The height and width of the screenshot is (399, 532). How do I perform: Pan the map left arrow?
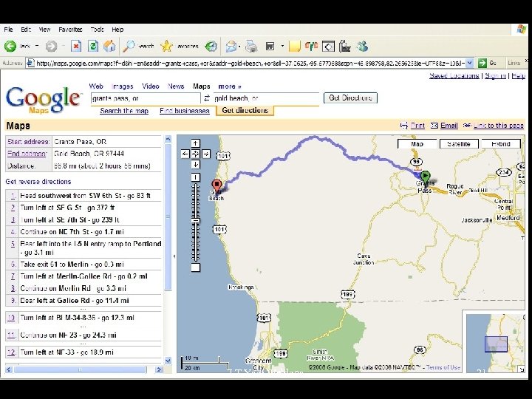tap(185, 154)
